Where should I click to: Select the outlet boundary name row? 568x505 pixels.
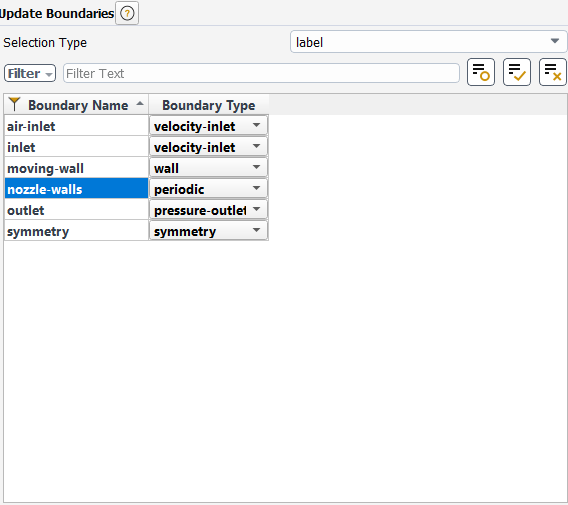pyautogui.click(x=76, y=210)
